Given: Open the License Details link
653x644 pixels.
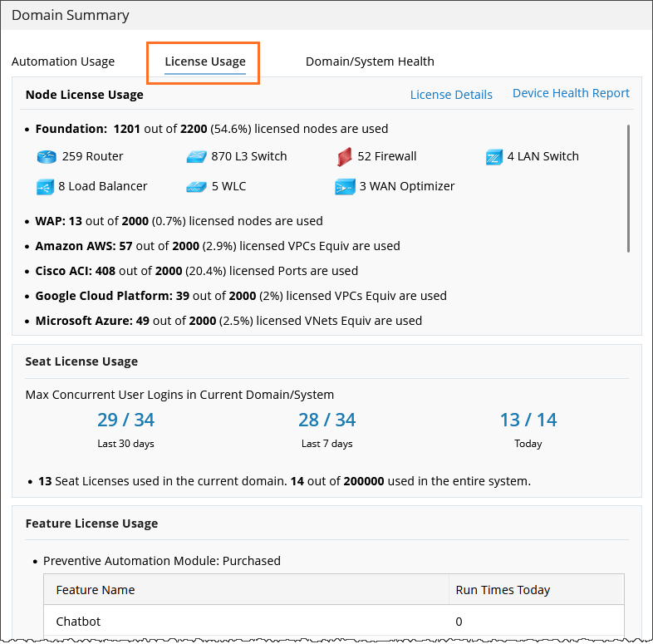Looking at the screenshot, I should [x=451, y=95].
